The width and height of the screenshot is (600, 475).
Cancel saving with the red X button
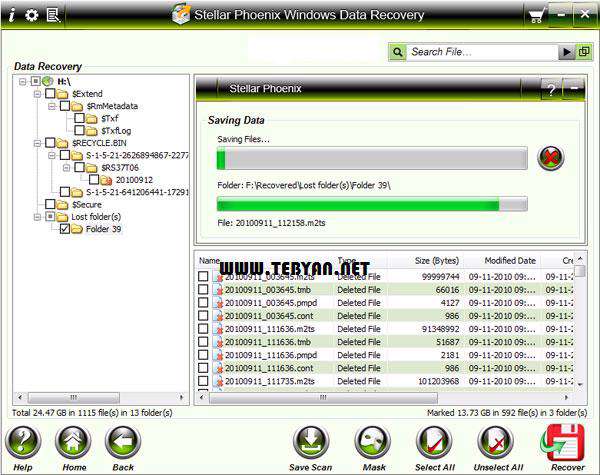point(551,158)
